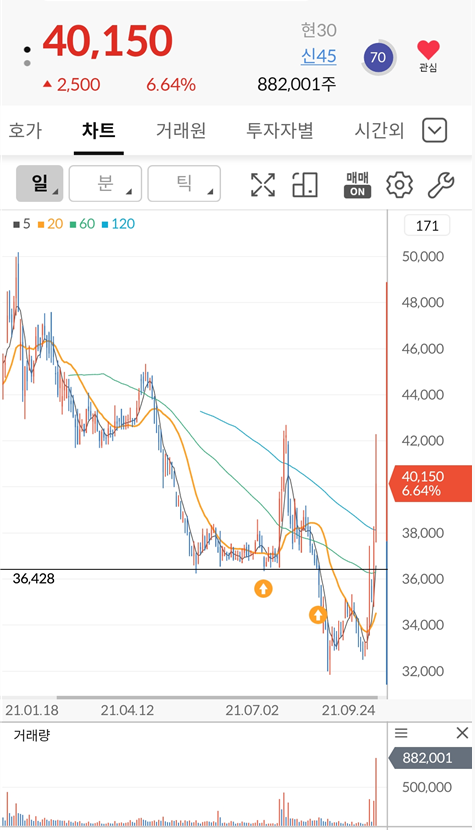Click the large 40,150 price header
Screen dimensions: 475x830
tap(108, 41)
